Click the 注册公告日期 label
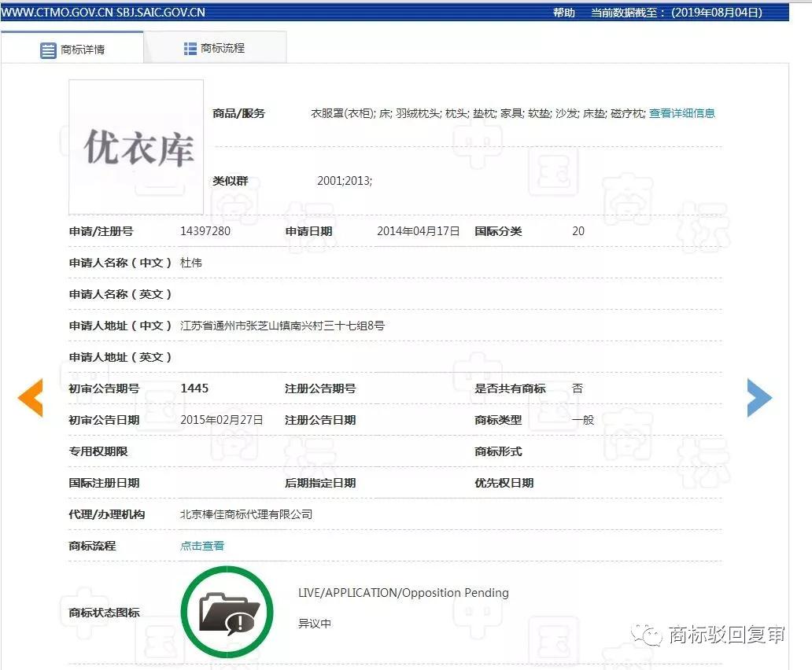Screen dimensions: 812x670 [x=320, y=420]
